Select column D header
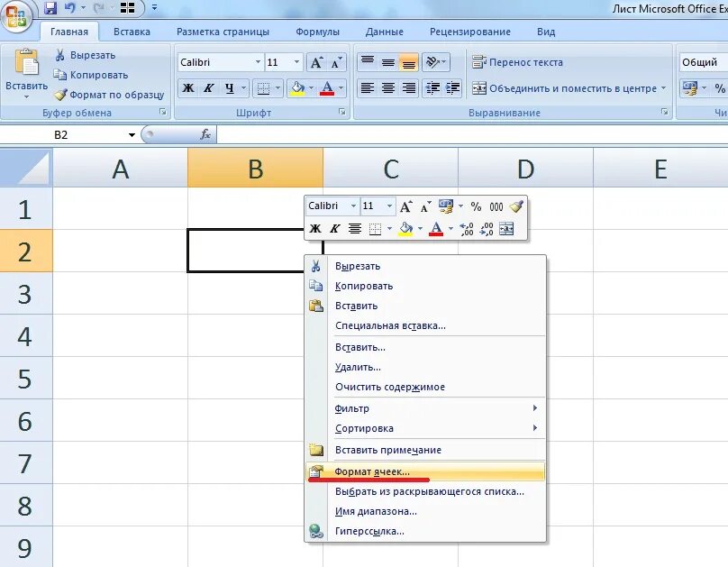The width and height of the screenshot is (728, 567). click(525, 168)
